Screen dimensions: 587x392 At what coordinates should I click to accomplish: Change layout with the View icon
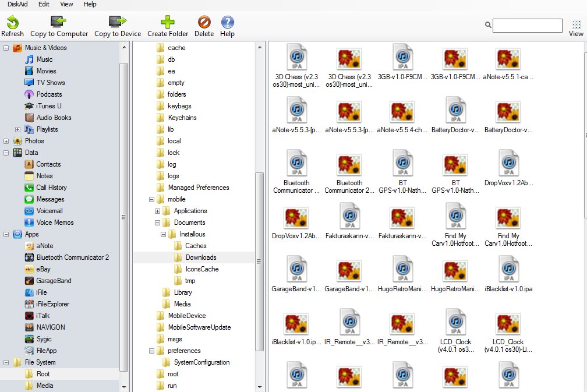[x=576, y=24]
